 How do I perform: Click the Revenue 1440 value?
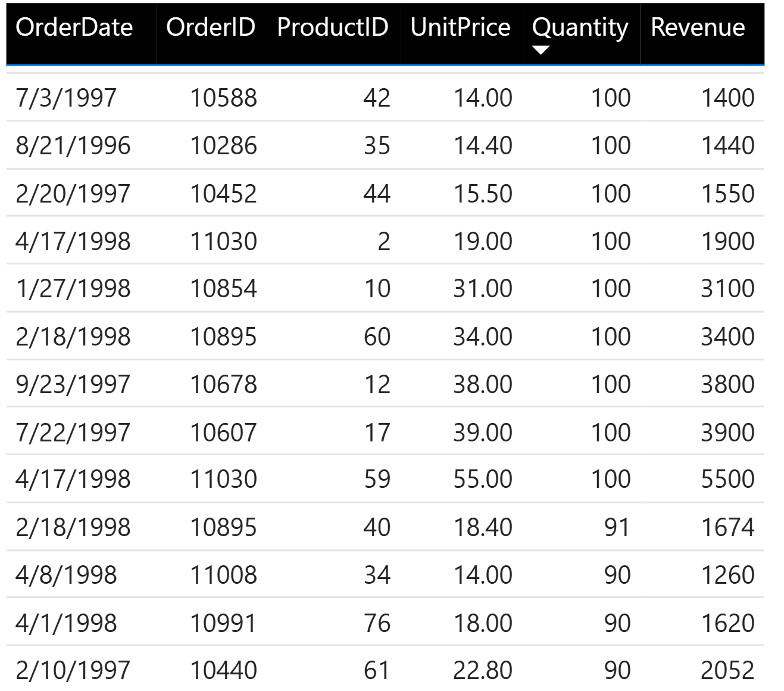pyautogui.click(x=727, y=145)
